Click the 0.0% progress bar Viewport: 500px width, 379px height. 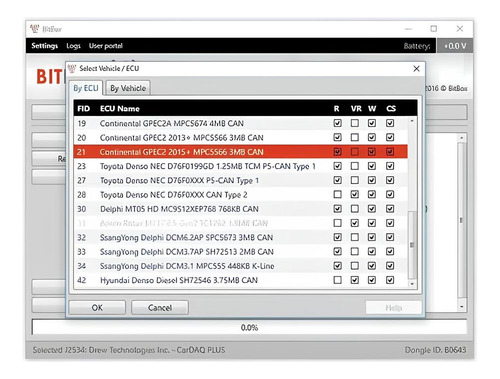click(249, 327)
